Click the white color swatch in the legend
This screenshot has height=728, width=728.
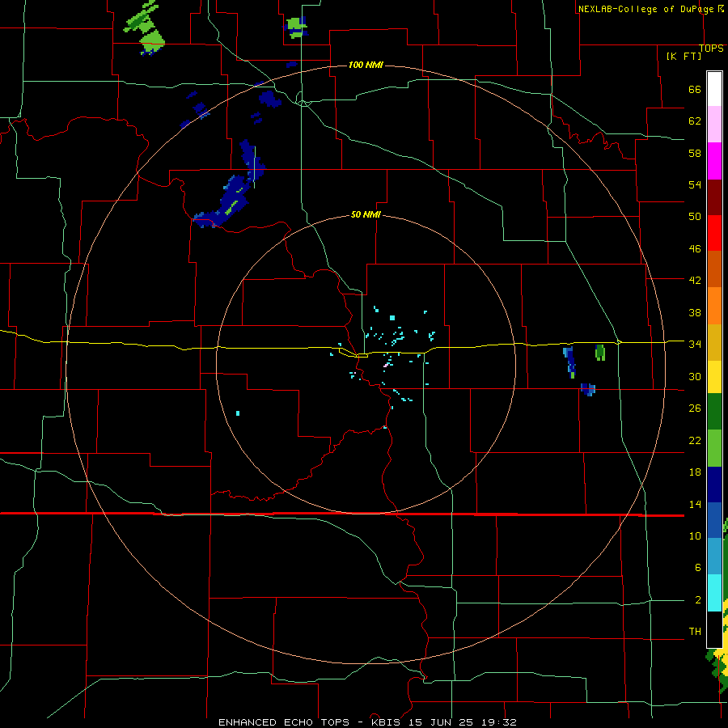pos(714,89)
